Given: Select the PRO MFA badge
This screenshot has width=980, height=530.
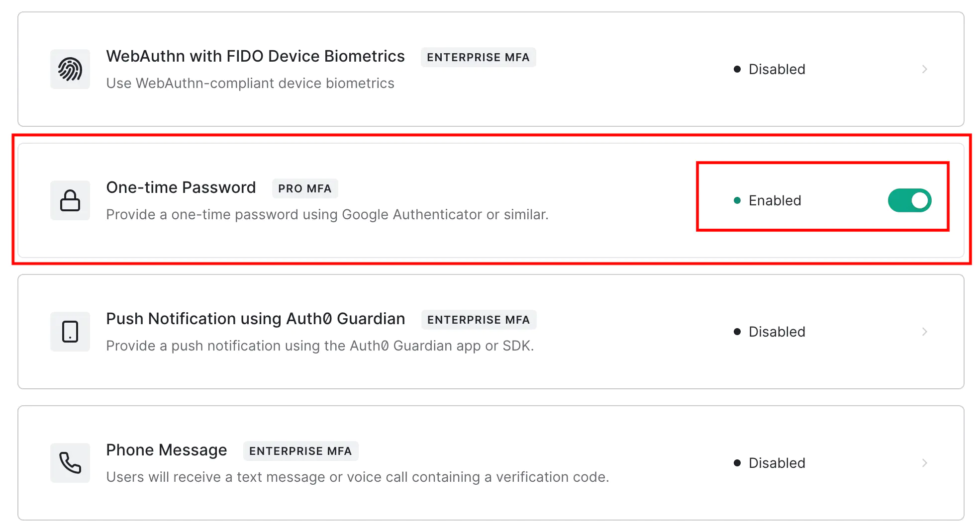Looking at the screenshot, I should [x=305, y=188].
